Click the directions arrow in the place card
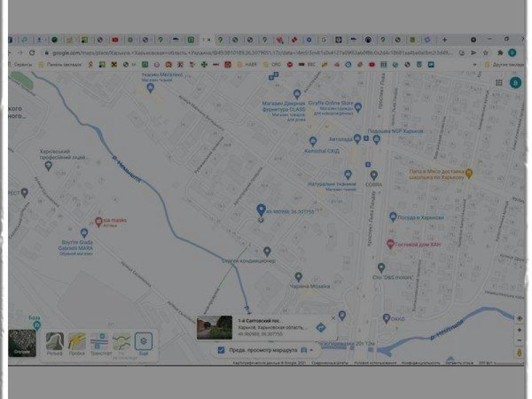532x399 pixels. [321, 327]
